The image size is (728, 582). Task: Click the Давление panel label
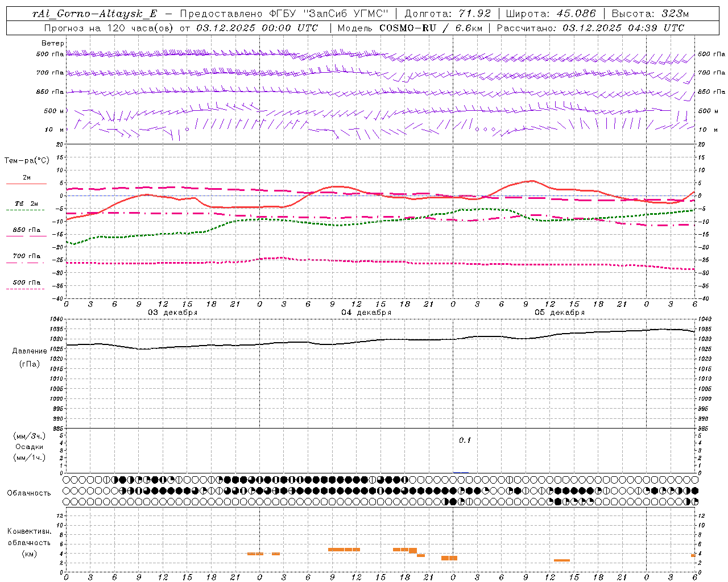pyautogui.click(x=30, y=351)
